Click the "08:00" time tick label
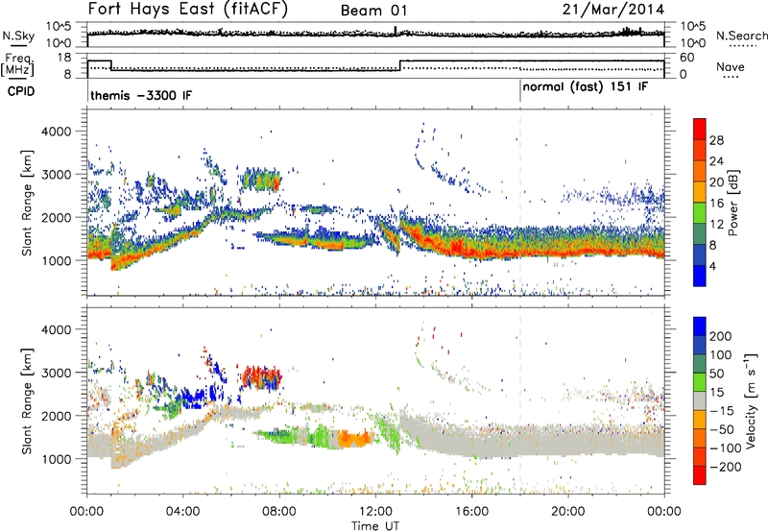Screen dimensions: 768x532 pyautogui.click(x=279, y=512)
